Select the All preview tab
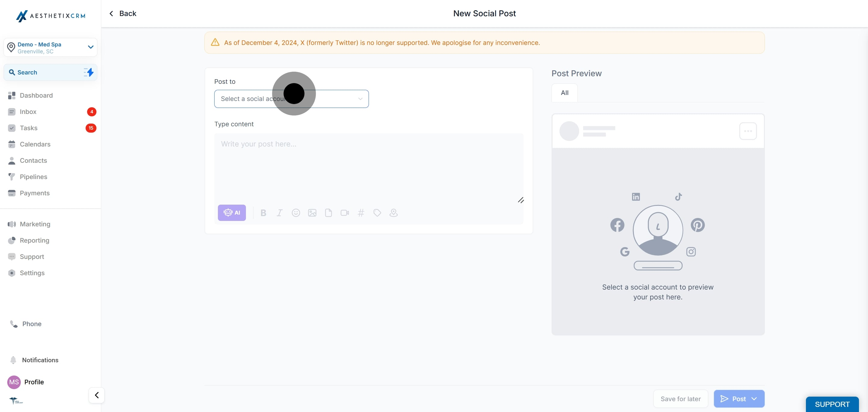Viewport: 868px width, 412px height. 565,93
